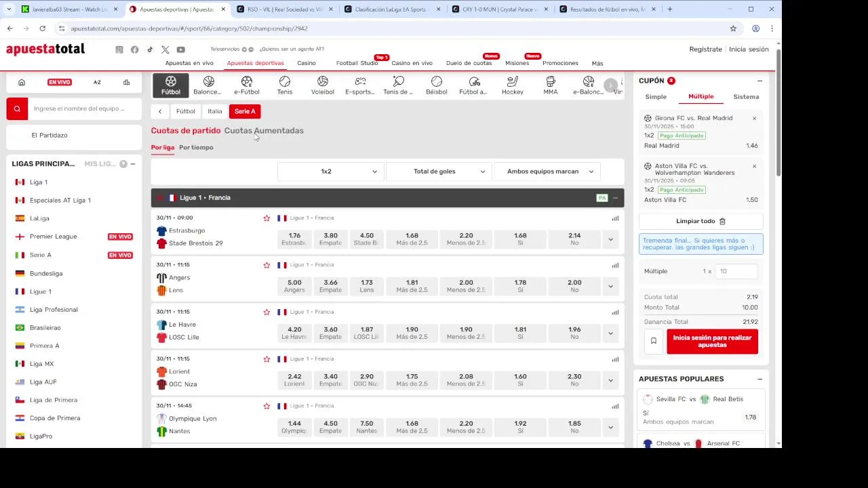Remove Girona vs Real Madrid bet

[754, 119]
